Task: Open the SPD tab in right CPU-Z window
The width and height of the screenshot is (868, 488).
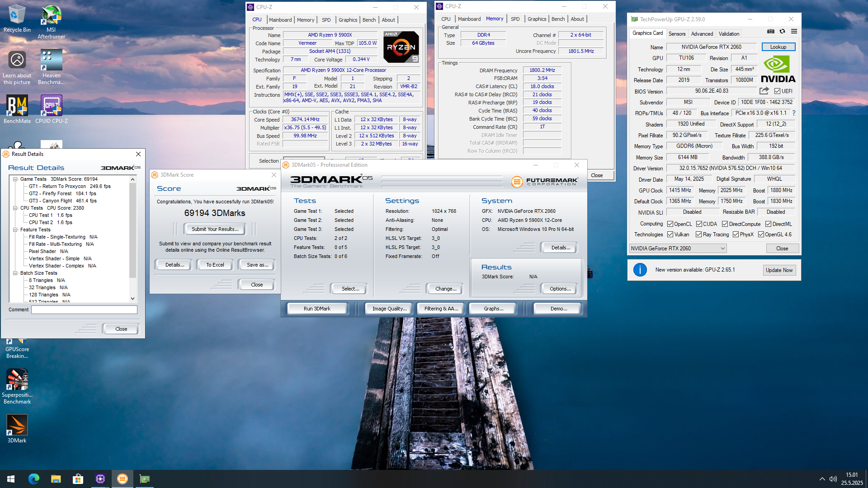Action: pos(515,19)
